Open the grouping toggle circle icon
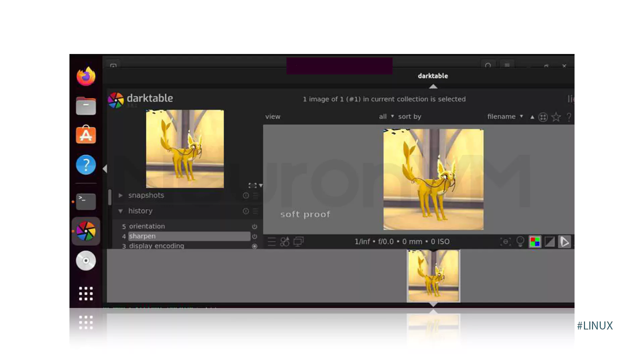Screen dimensions: 644x362 coord(543,117)
